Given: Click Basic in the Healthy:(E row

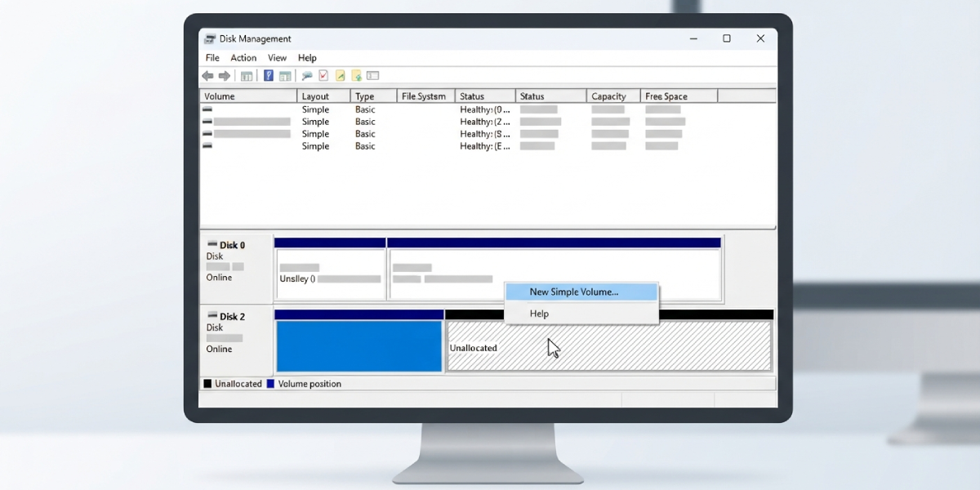Looking at the screenshot, I should (x=365, y=146).
